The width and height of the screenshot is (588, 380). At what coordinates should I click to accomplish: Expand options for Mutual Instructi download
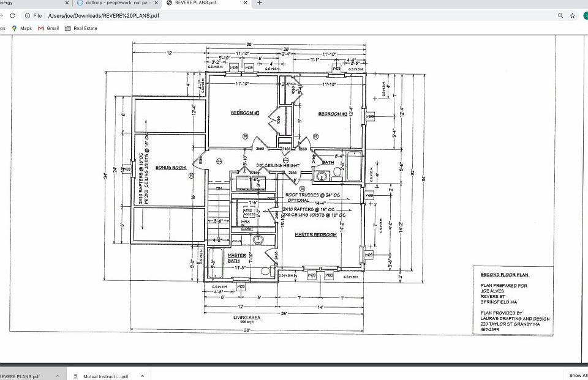click(x=142, y=376)
